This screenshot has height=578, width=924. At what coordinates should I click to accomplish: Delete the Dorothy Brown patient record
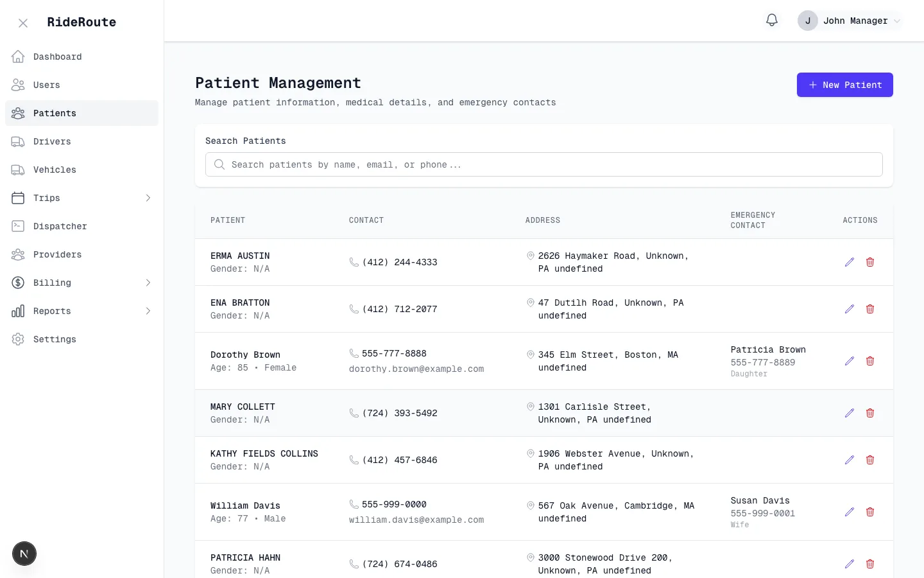pos(870,361)
